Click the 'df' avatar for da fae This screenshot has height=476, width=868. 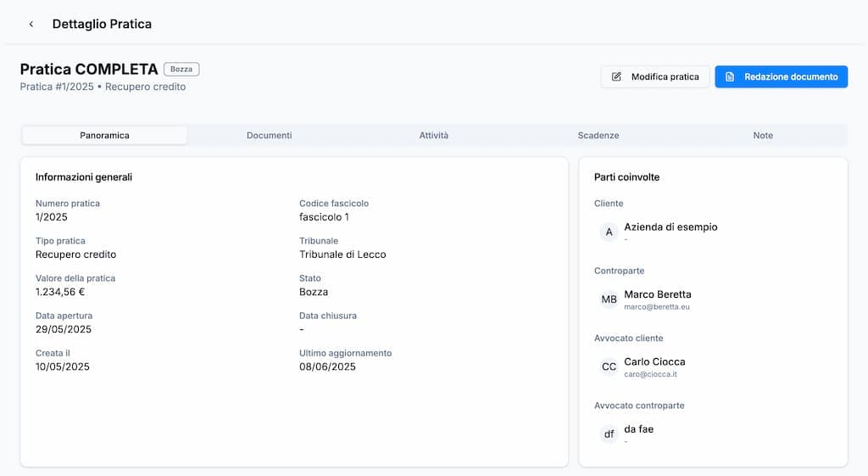click(609, 434)
